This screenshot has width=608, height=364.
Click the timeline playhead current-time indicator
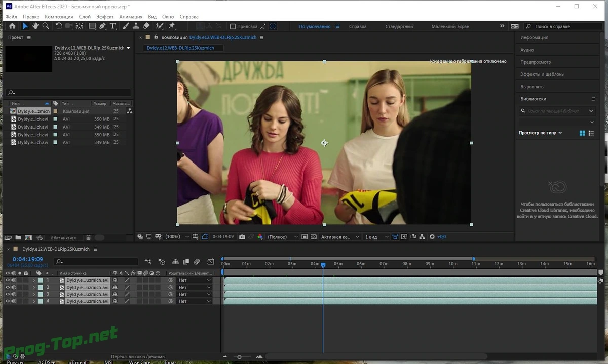pyautogui.click(x=323, y=265)
